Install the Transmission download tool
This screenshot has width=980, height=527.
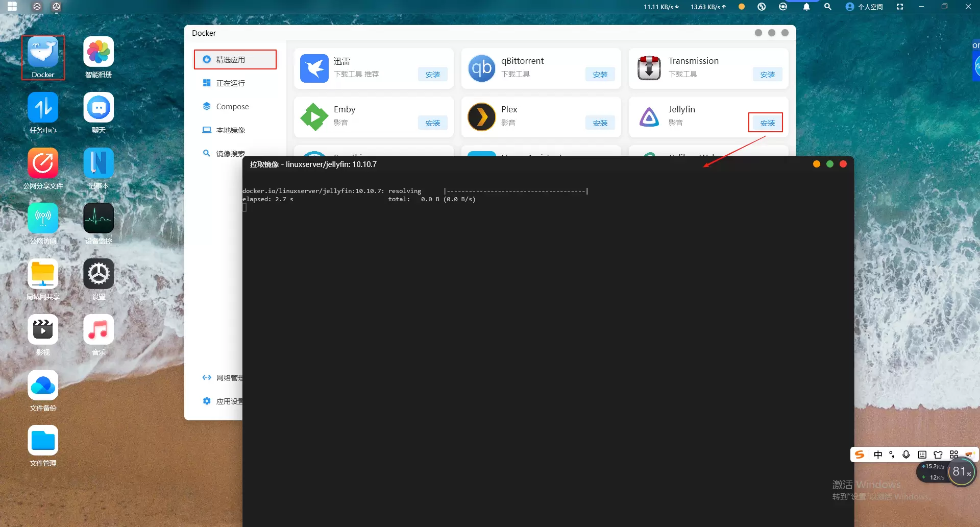767,75
